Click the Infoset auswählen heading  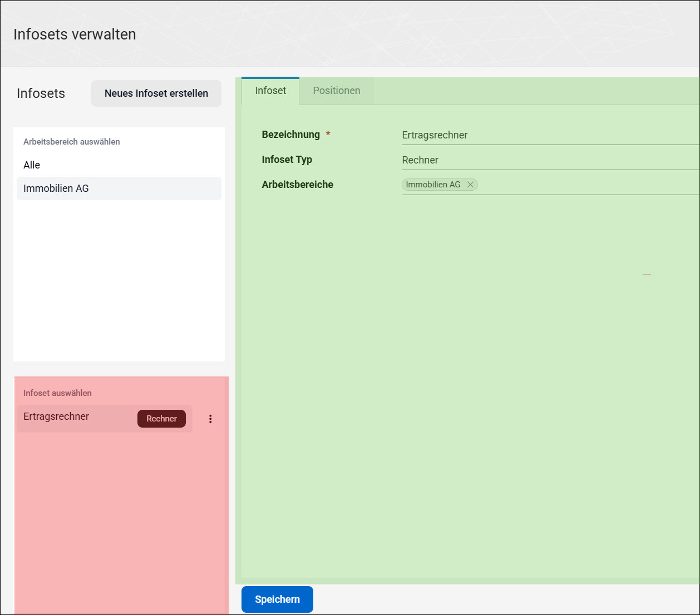click(x=57, y=393)
